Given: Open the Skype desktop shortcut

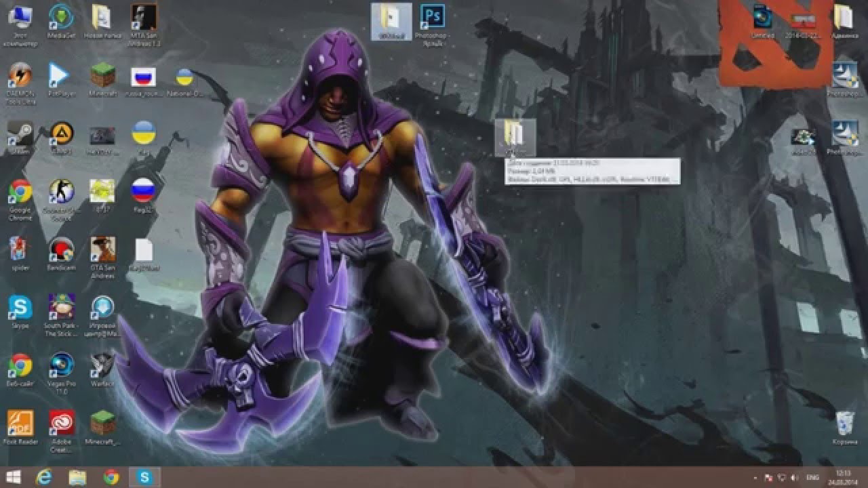Looking at the screenshot, I should [x=20, y=312].
